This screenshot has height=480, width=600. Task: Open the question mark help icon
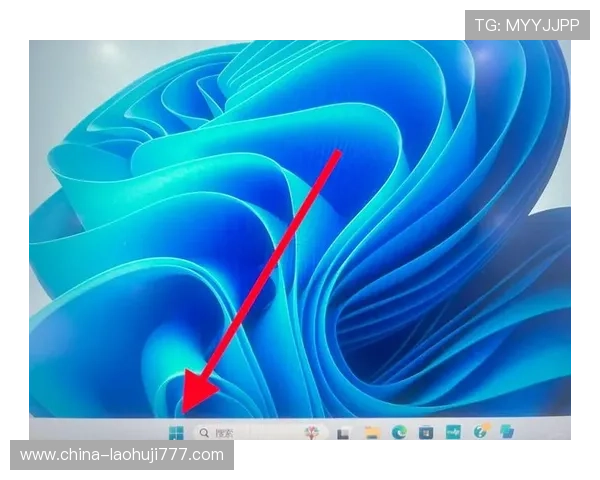pyautogui.click(x=481, y=431)
